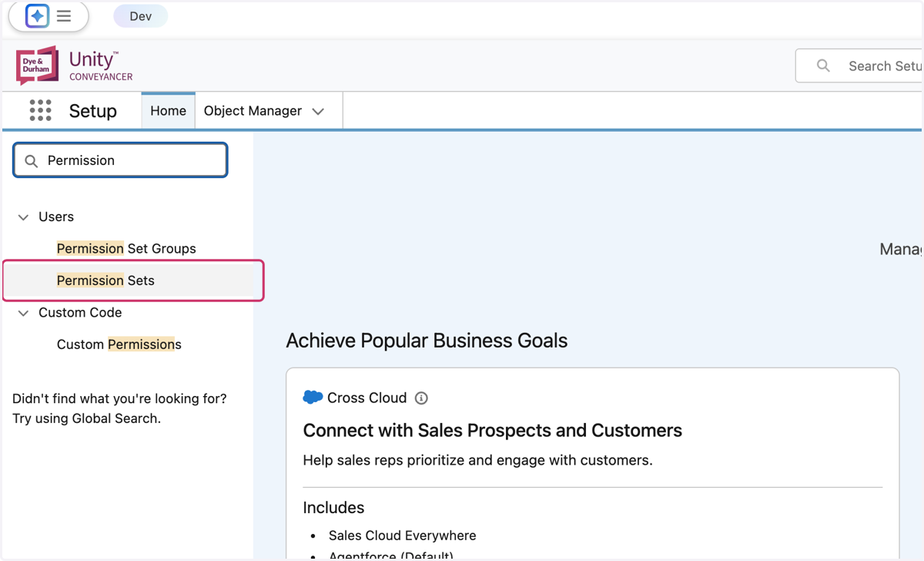The height and width of the screenshot is (561, 924).
Task: Click the Custom Code section label
Action: pyautogui.click(x=80, y=312)
